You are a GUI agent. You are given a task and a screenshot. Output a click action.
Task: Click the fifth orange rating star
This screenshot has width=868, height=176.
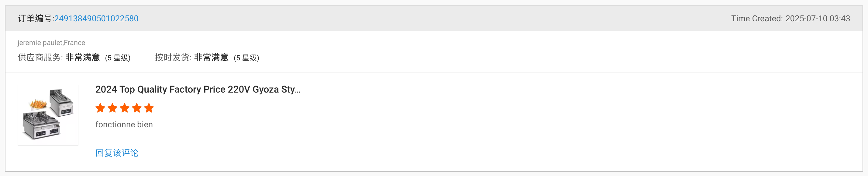pos(149,108)
